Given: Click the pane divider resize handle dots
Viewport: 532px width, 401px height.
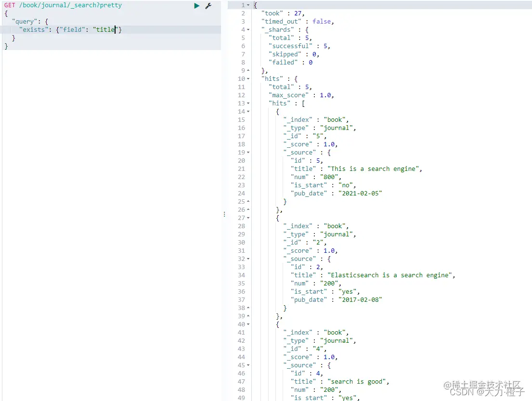Looking at the screenshot, I should (x=224, y=214).
